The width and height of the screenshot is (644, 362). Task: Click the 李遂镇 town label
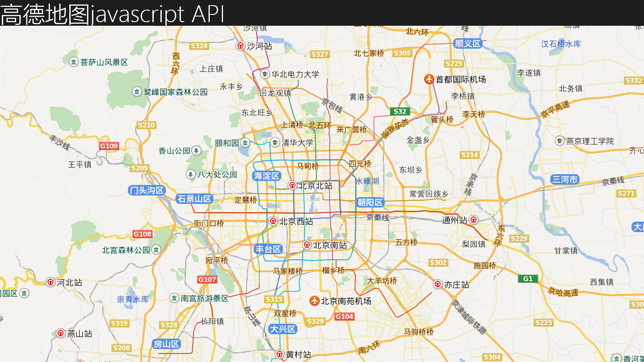(x=529, y=73)
